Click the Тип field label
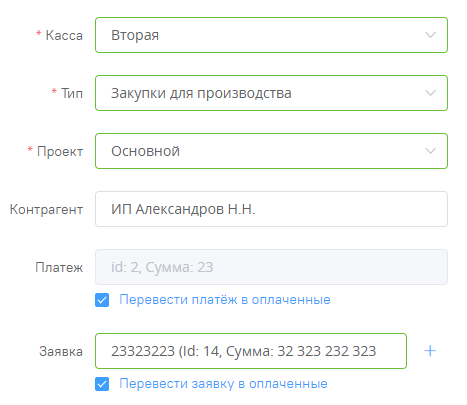 [72, 93]
